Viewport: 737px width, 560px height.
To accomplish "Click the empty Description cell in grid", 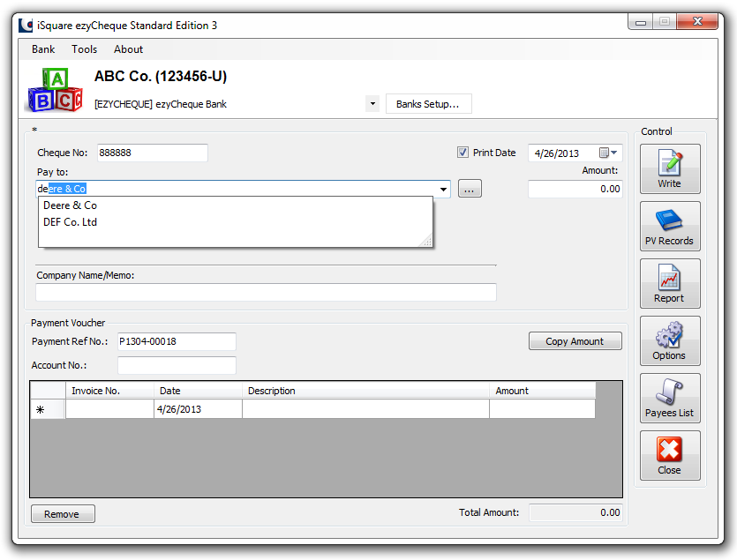I will [365, 409].
